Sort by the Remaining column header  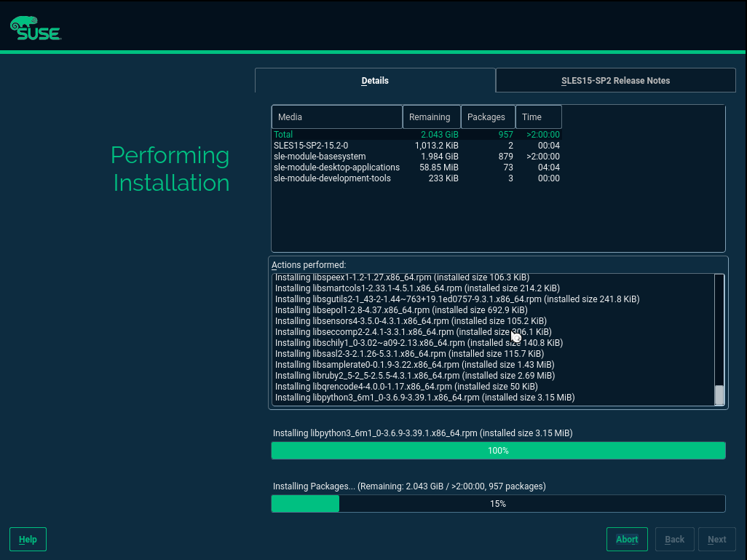point(431,117)
